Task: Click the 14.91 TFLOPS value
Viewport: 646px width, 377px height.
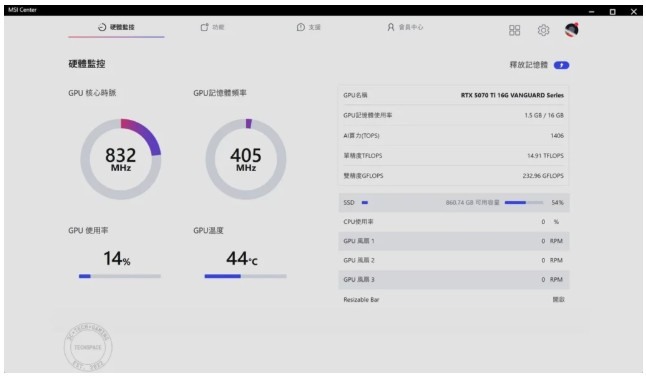Action: 545,156
